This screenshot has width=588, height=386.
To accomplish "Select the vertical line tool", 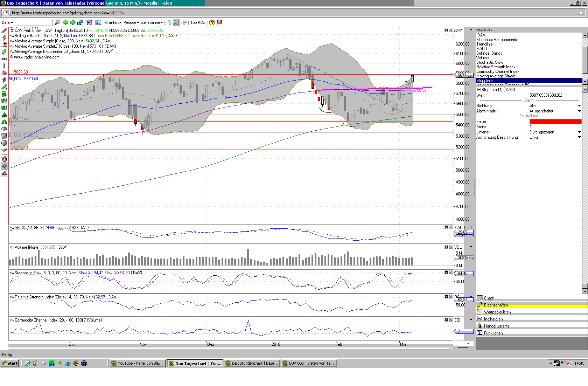I will click(4, 66).
